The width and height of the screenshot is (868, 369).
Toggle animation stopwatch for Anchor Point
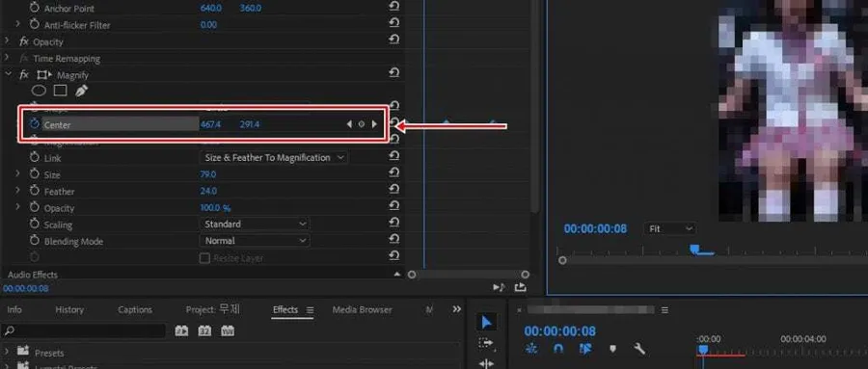tap(35, 9)
